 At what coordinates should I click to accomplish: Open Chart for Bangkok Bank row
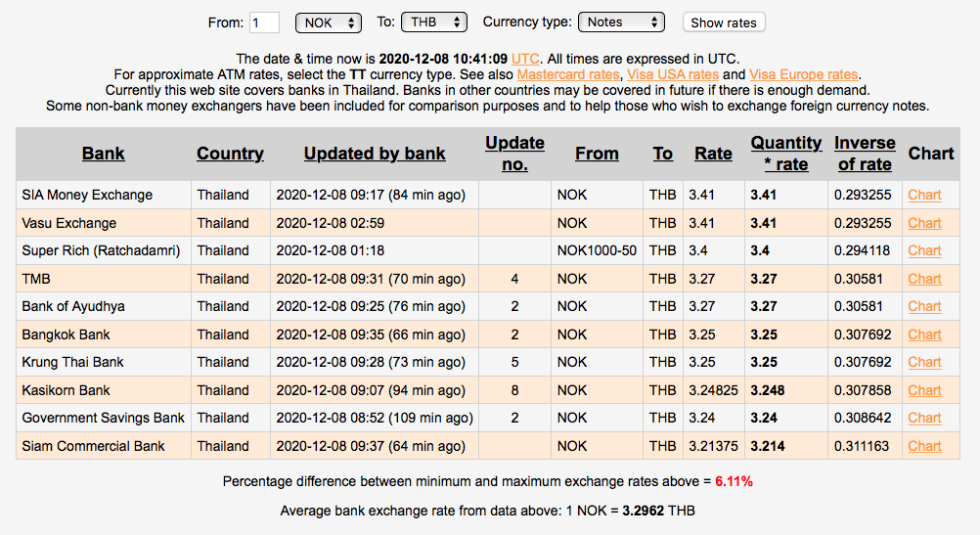(924, 334)
